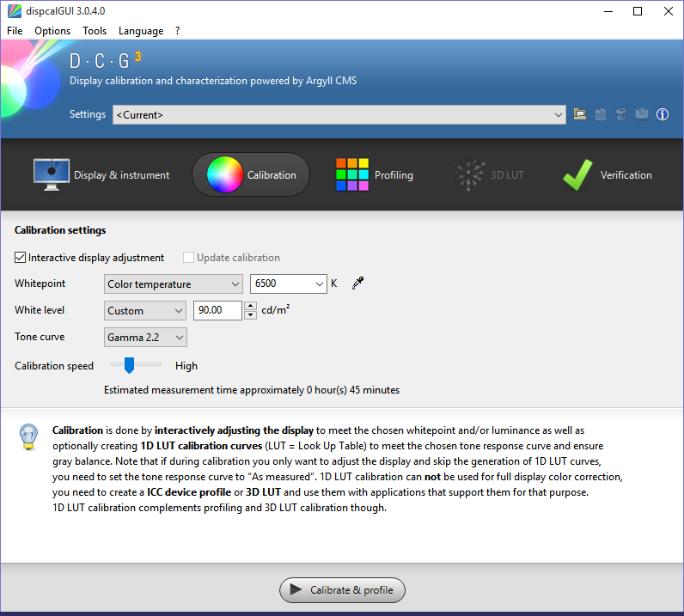Click the dotted 3D LUT icon

click(468, 174)
